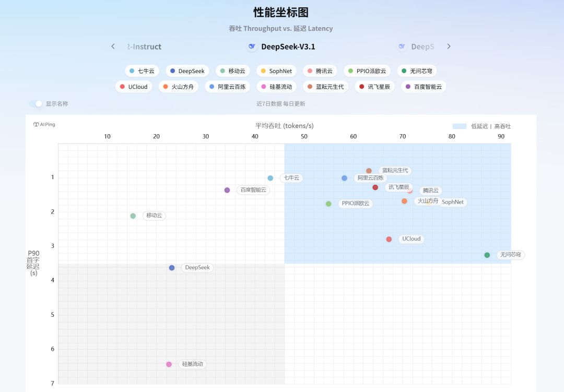Toggle the 百度智能云 legend chip

pos(424,87)
